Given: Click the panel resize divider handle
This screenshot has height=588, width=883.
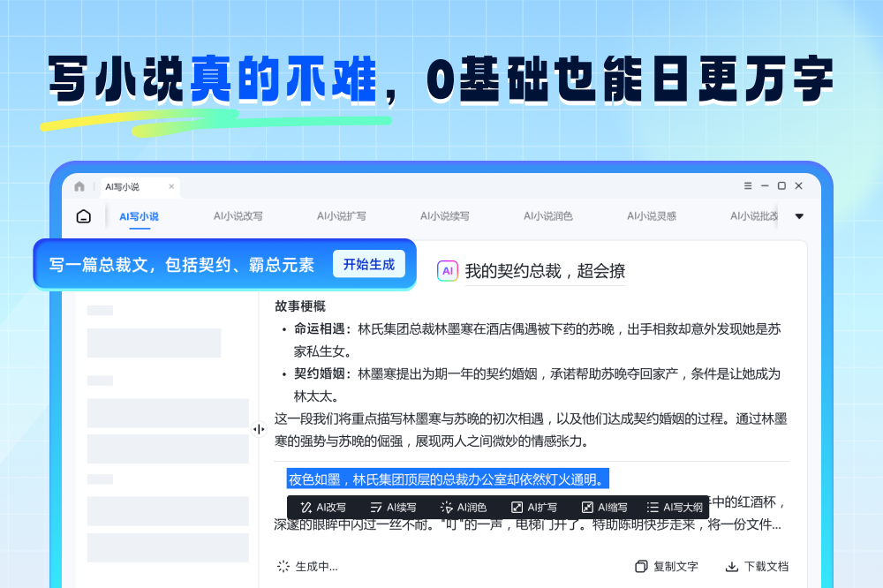Looking at the screenshot, I should 259,429.
